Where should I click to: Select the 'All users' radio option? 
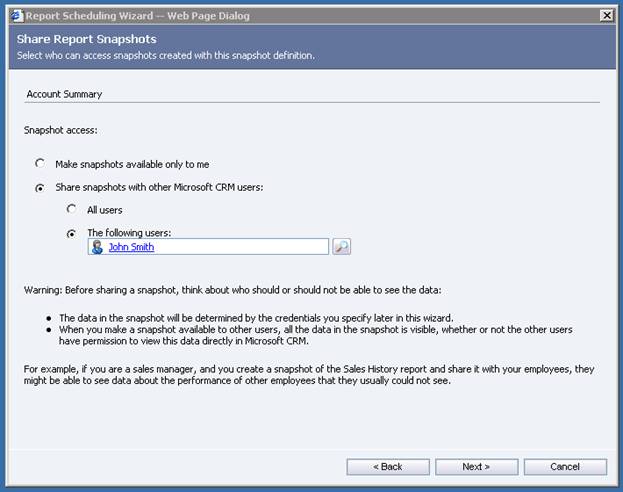click(72, 209)
